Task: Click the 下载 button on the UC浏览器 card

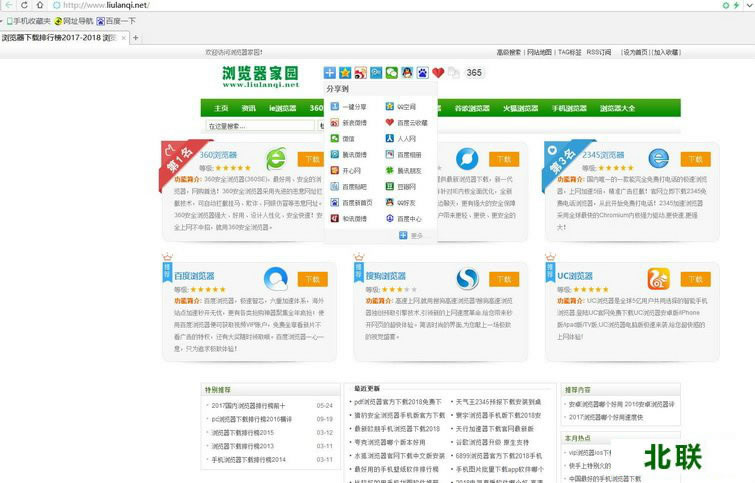Action: [x=695, y=279]
